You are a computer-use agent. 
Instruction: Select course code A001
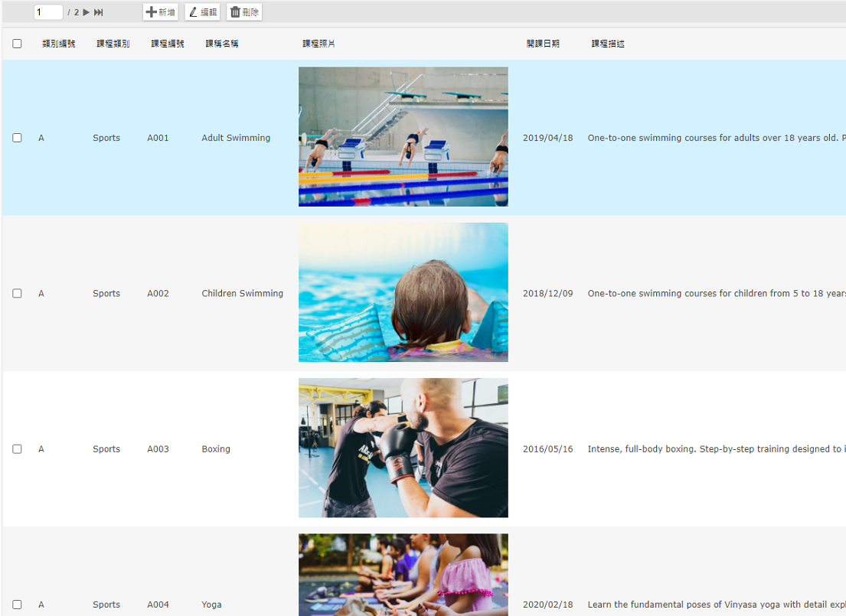click(x=158, y=138)
